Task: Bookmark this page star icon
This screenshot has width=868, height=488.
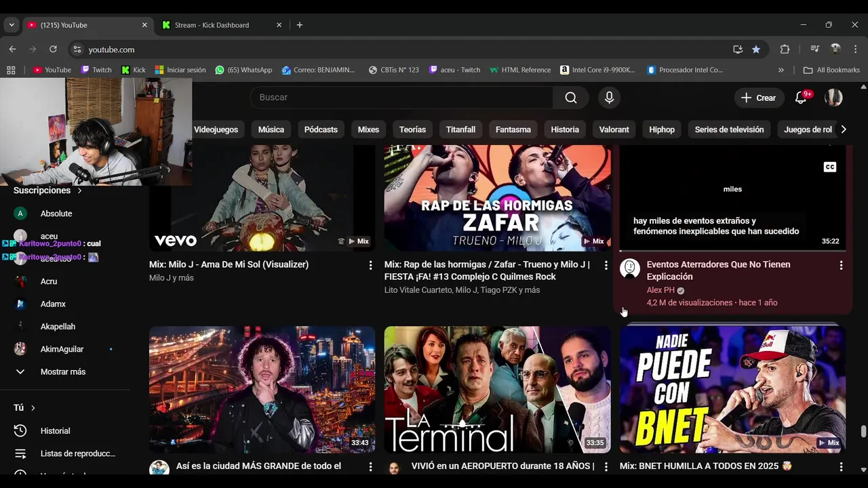Action: coord(756,49)
